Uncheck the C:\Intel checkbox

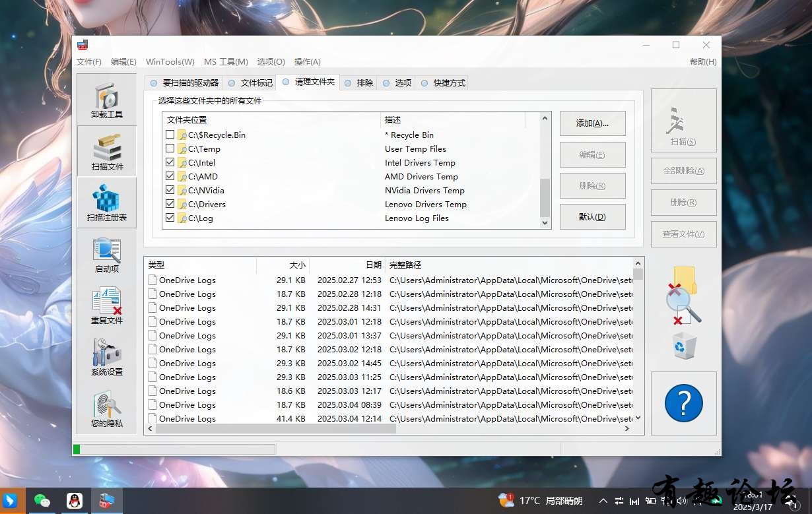170,162
